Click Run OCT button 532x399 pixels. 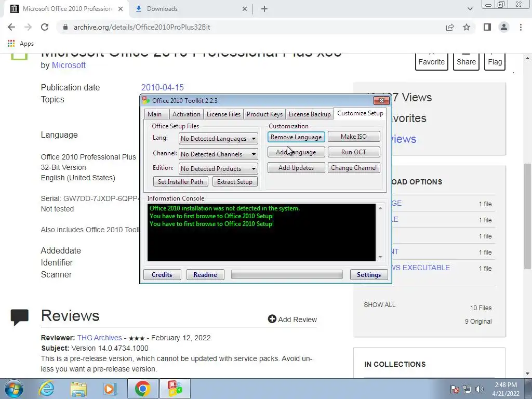pos(354,152)
